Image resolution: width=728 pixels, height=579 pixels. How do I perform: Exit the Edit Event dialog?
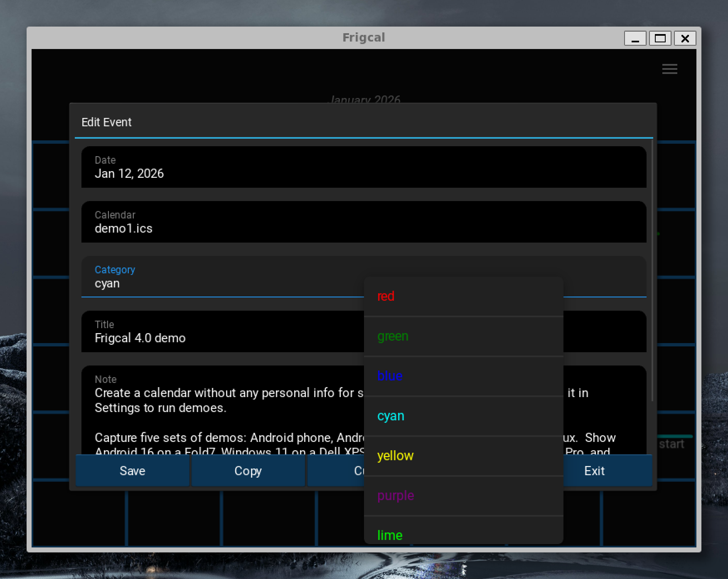pyautogui.click(x=594, y=471)
